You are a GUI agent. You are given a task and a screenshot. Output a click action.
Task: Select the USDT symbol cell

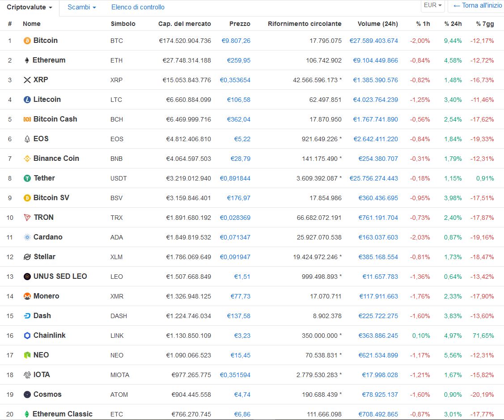[119, 178]
